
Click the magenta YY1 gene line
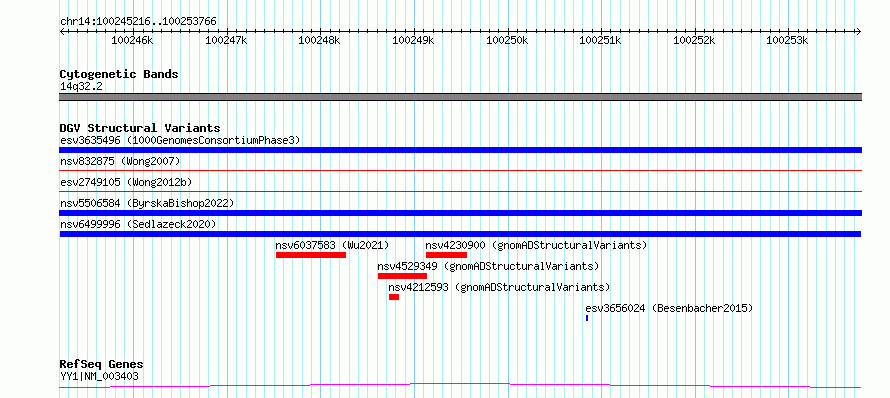460,386
